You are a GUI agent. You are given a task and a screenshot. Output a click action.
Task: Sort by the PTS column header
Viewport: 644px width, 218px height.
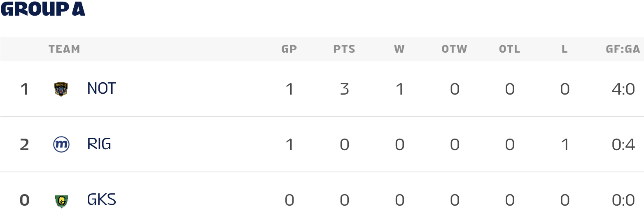click(x=344, y=49)
